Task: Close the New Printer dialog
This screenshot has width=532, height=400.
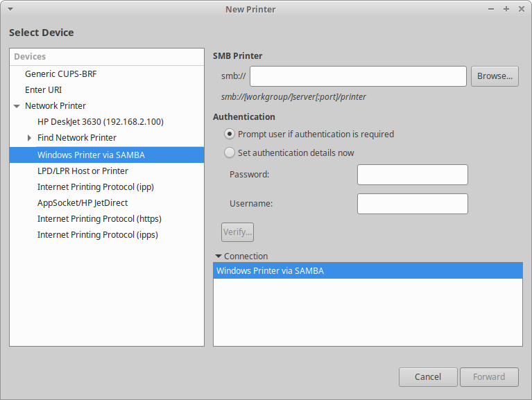Action: 520,9
